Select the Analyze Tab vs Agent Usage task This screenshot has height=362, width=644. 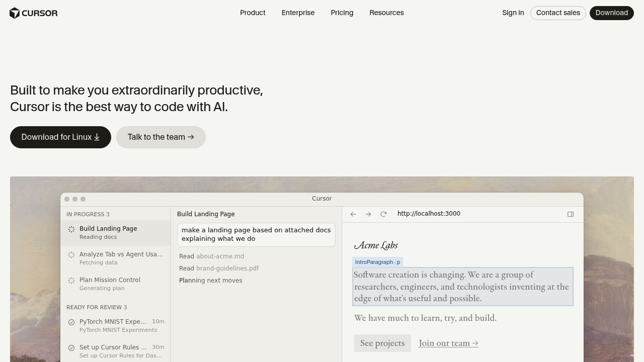[121, 258]
